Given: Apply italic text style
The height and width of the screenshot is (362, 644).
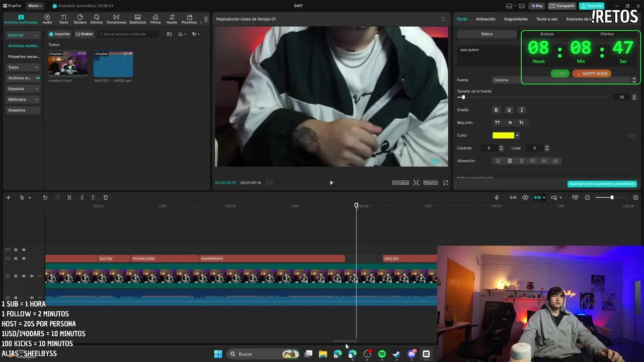Looking at the screenshot, I should 522,110.
